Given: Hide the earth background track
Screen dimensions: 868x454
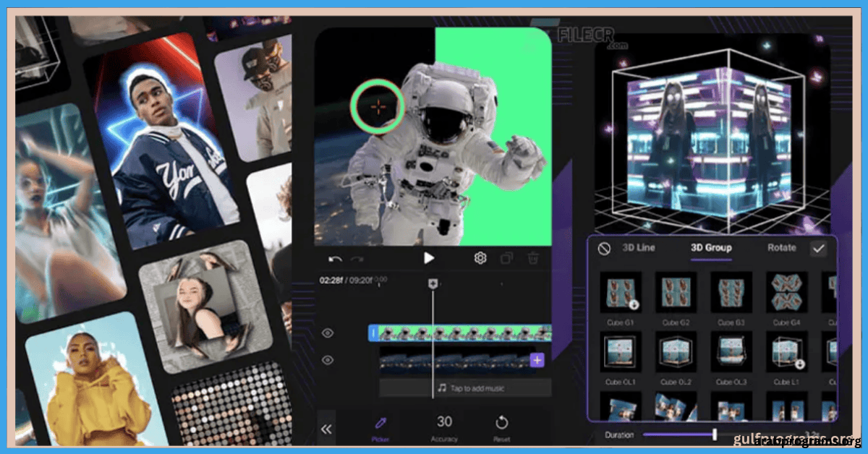Looking at the screenshot, I should pos(328,360).
